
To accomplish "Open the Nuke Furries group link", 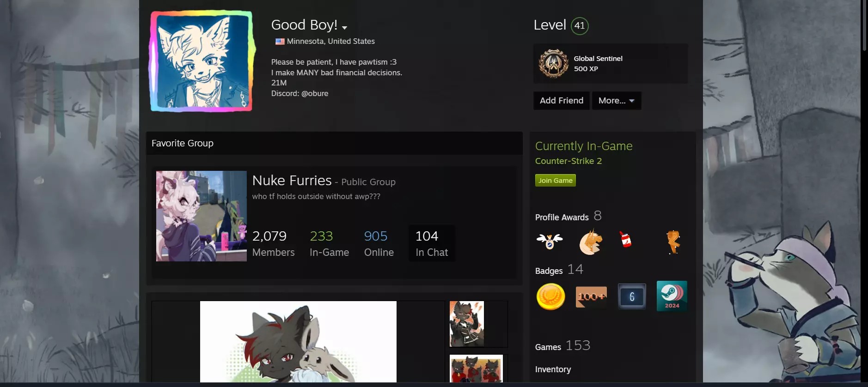I will (292, 181).
